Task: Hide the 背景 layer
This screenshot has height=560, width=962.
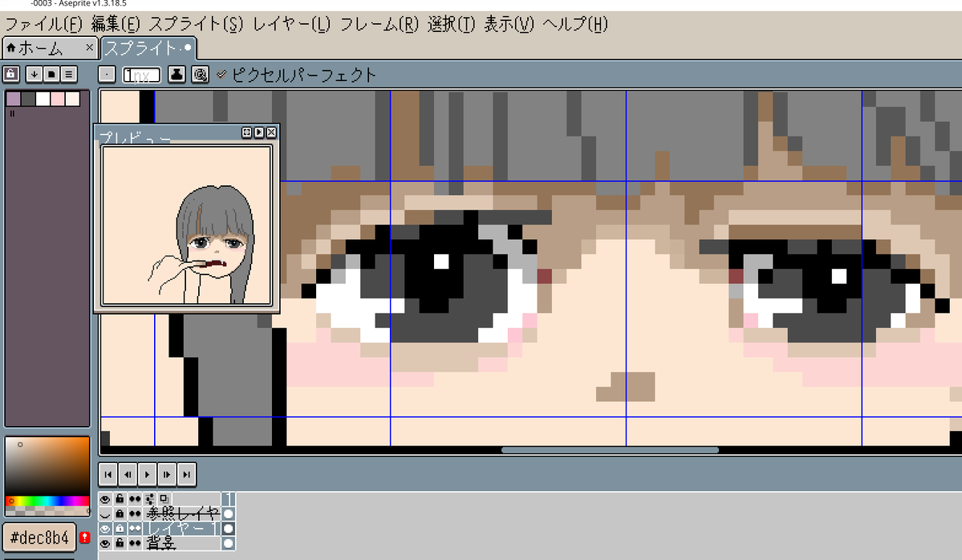Action: click(105, 543)
